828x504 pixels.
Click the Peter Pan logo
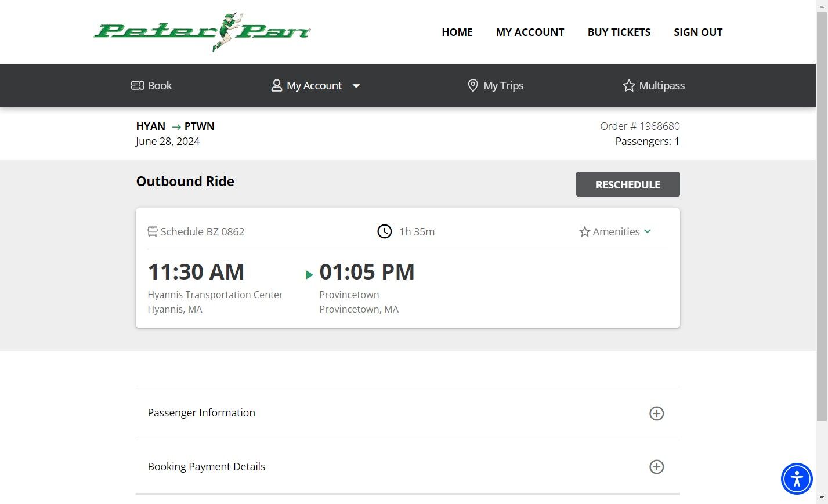pos(202,32)
